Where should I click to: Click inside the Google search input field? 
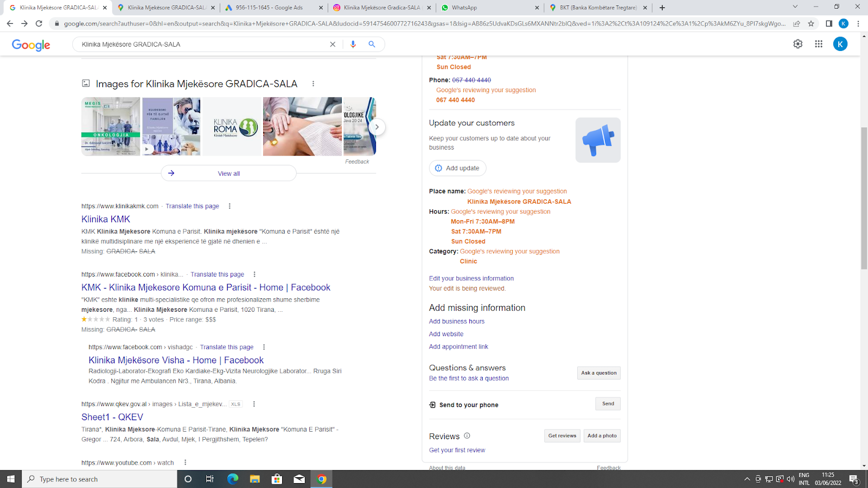202,44
